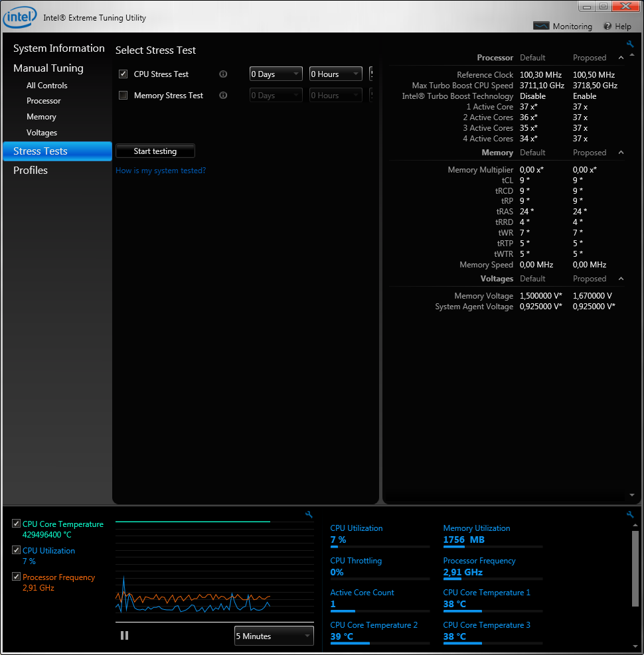Click the wrench icon above the monitoring graph

tap(309, 514)
